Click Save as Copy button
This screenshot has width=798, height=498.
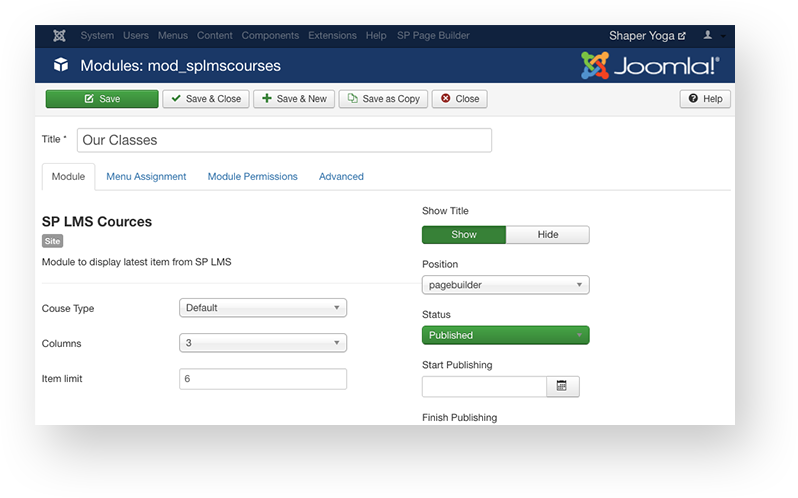[x=383, y=99]
